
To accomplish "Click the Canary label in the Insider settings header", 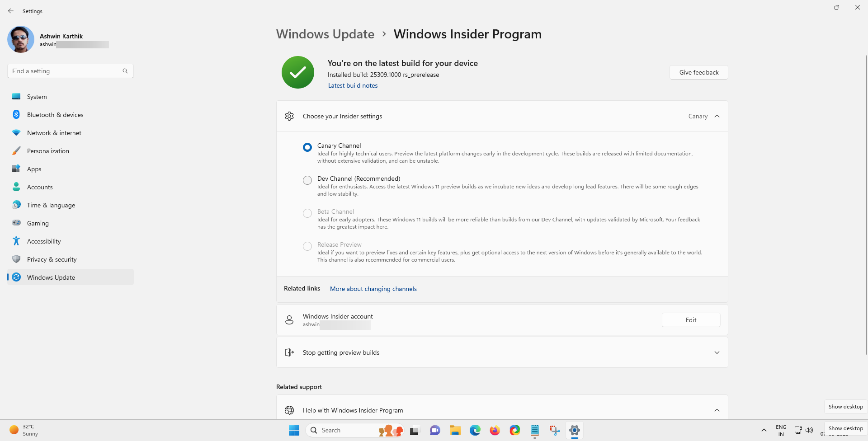I will (698, 116).
